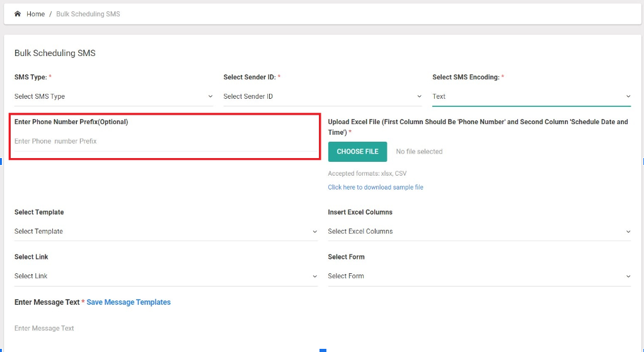644x352 pixels.
Task: Open the SMS Type dropdown
Action: coord(114,96)
